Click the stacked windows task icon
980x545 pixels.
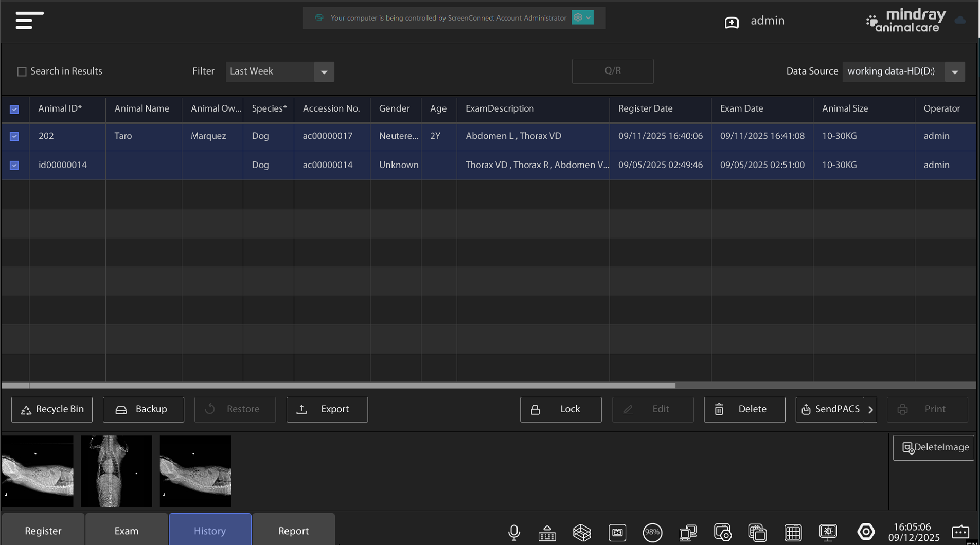[x=757, y=532]
